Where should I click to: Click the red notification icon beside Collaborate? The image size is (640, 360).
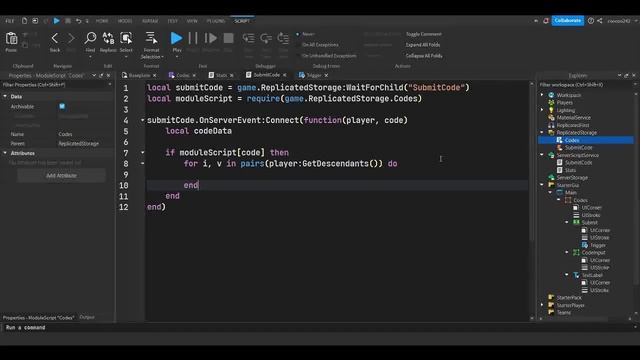tap(546, 20)
